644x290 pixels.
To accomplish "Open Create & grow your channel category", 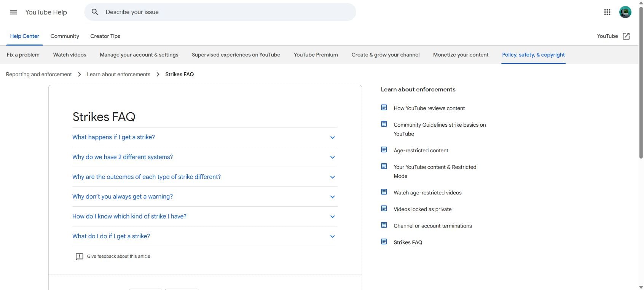I will [x=386, y=55].
